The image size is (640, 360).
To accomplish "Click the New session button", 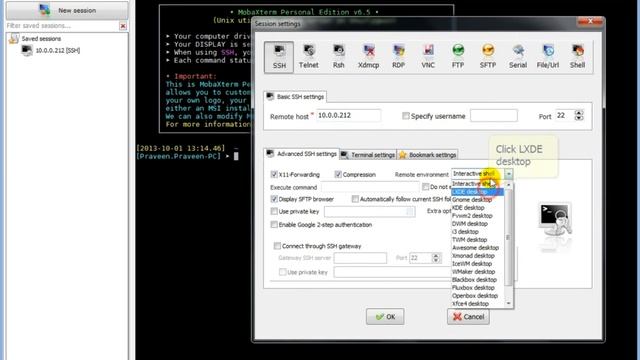I will 67,10.
